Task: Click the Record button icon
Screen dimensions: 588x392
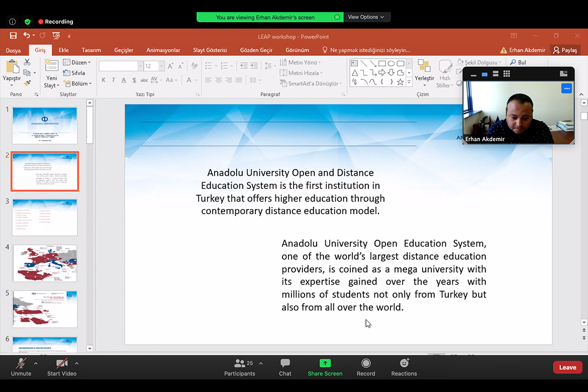Action: tap(366, 363)
